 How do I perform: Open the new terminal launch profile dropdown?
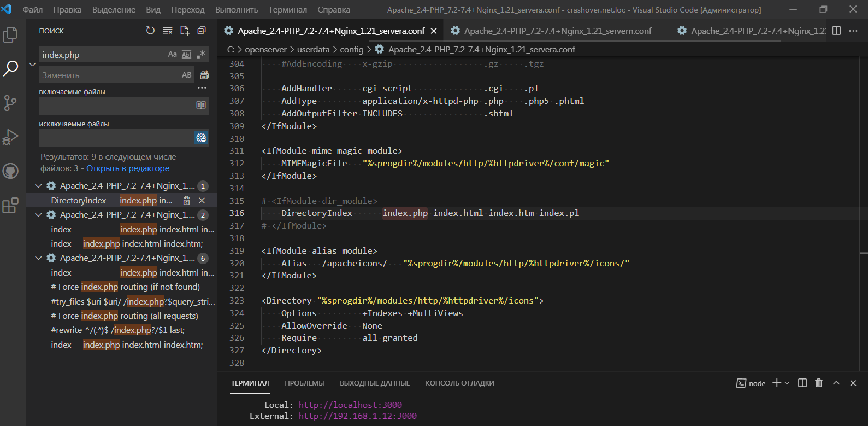click(787, 383)
